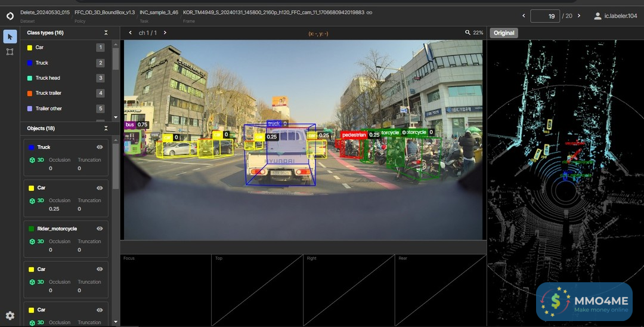This screenshot has height=327, width=644.
Task: Click the Original view button
Action: 503,33
